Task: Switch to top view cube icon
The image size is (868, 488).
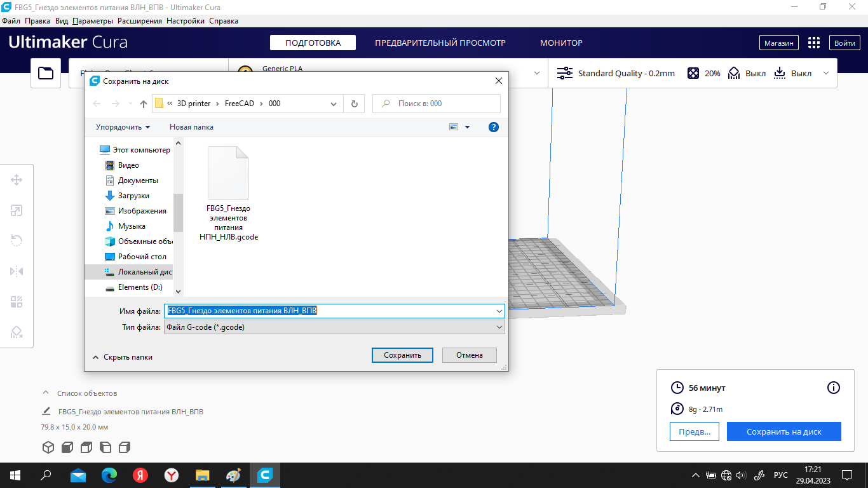Action: [86, 447]
